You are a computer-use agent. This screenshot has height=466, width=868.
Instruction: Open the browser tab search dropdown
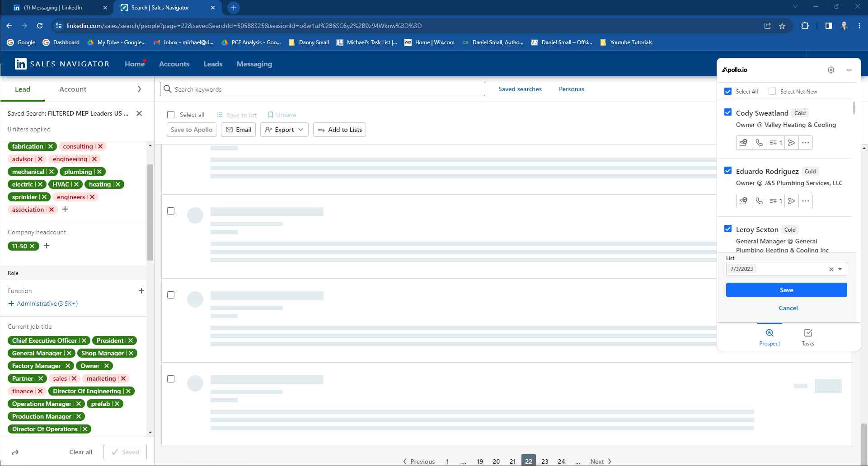click(795, 6)
